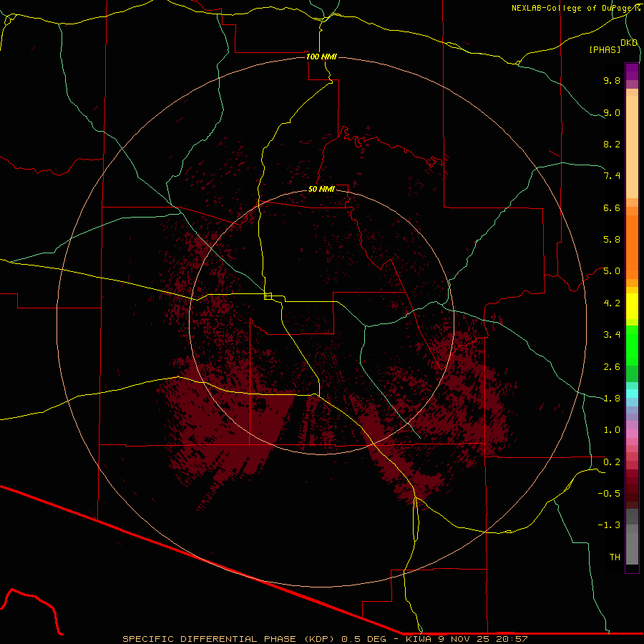Pick the yellow colorbar segment

632,306
